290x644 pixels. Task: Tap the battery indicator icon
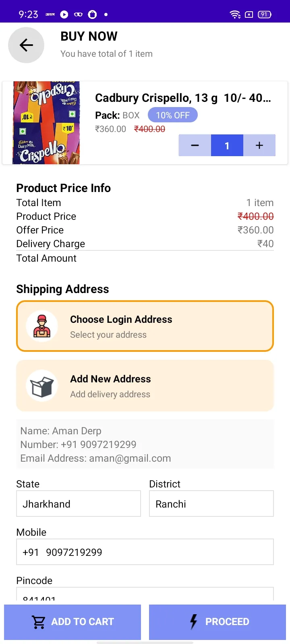265,14
